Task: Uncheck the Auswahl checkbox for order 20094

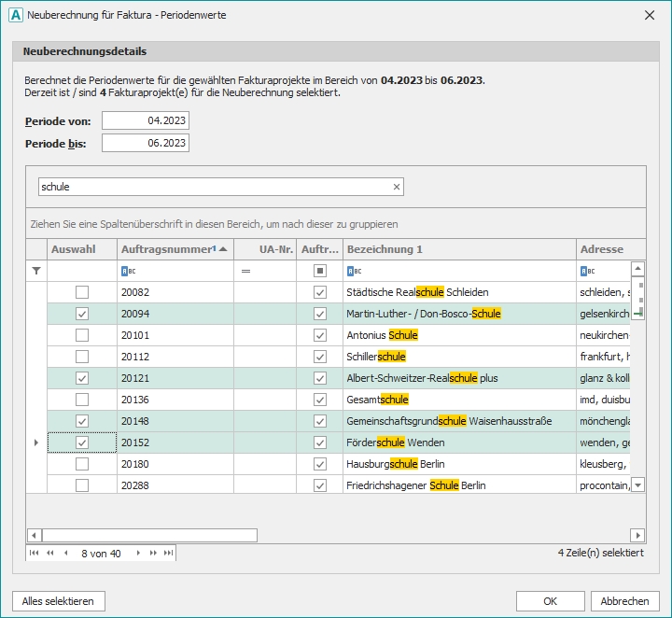Action: tap(82, 314)
